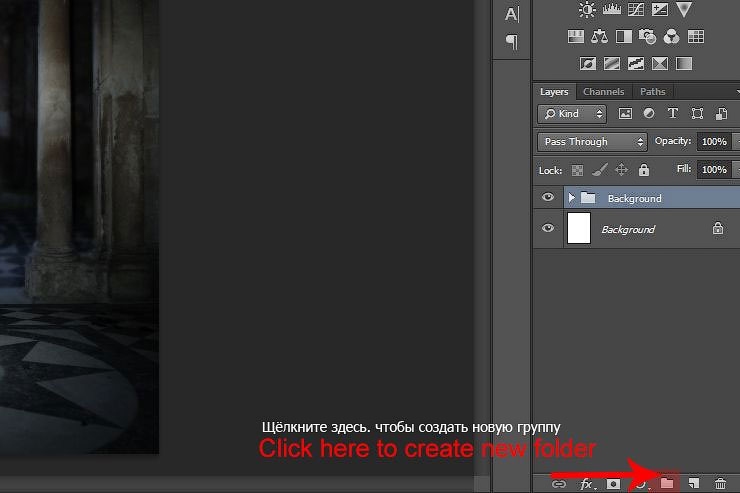Add a Brightness/Contrast adjustment
The height and width of the screenshot is (493, 740).
click(587, 10)
